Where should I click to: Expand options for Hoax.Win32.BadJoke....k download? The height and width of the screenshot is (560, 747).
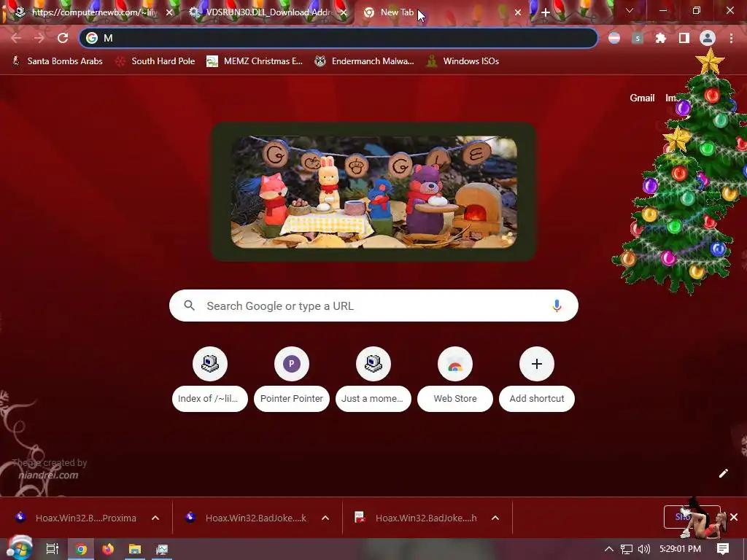click(325, 518)
